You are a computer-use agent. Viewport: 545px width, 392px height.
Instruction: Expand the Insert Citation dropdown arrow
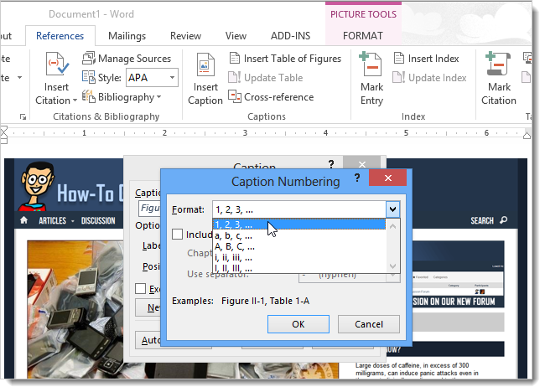coord(75,101)
